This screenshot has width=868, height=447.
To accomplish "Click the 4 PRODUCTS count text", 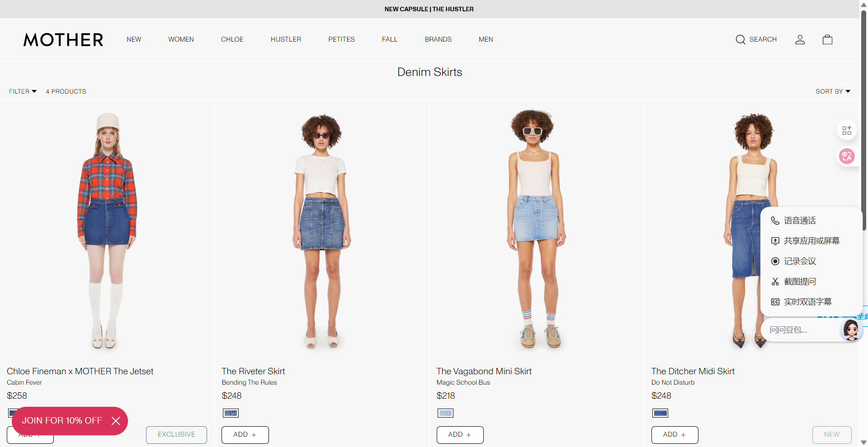I will [66, 91].
